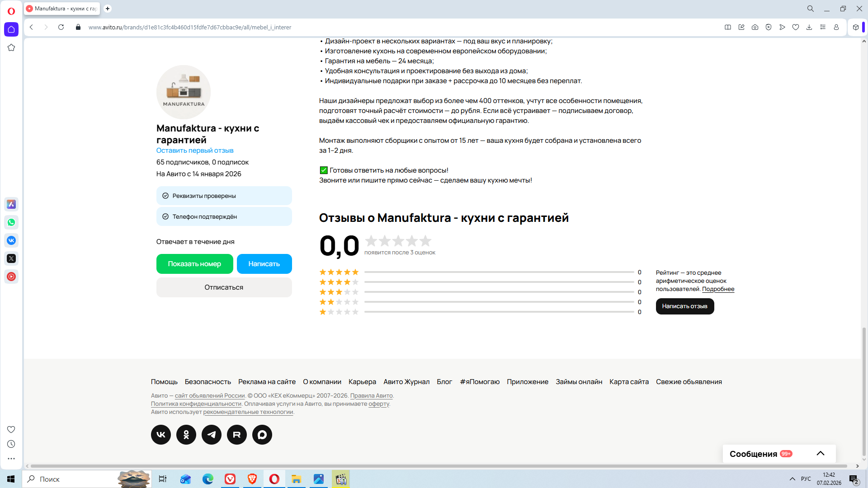Open Opera bookmarks heart in sidebar

point(11,429)
